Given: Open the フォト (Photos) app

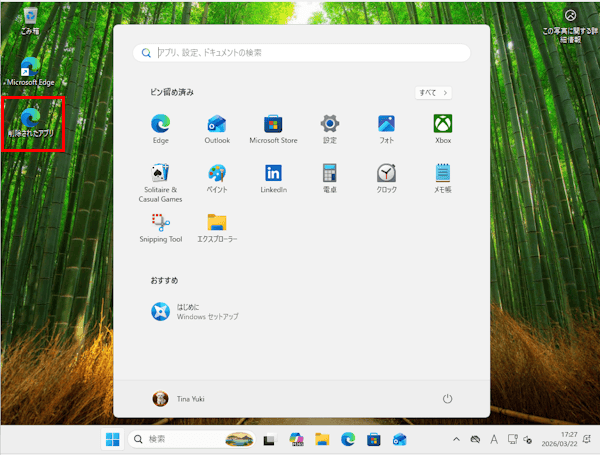Looking at the screenshot, I should (x=386, y=129).
